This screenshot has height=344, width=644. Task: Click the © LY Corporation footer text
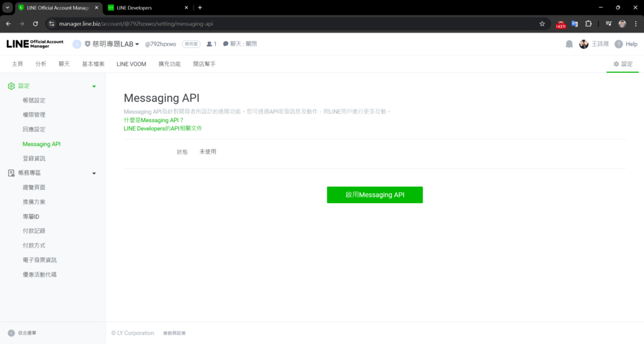[x=133, y=333]
